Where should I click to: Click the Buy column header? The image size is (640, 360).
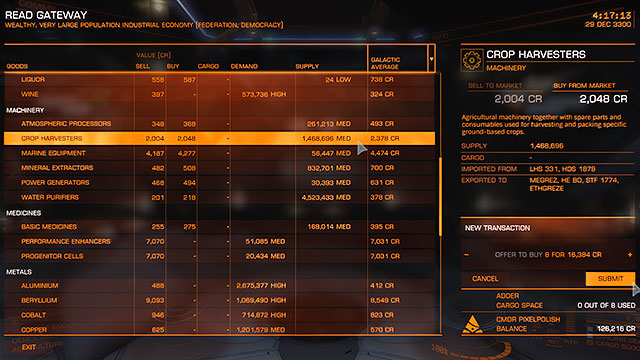point(173,66)
